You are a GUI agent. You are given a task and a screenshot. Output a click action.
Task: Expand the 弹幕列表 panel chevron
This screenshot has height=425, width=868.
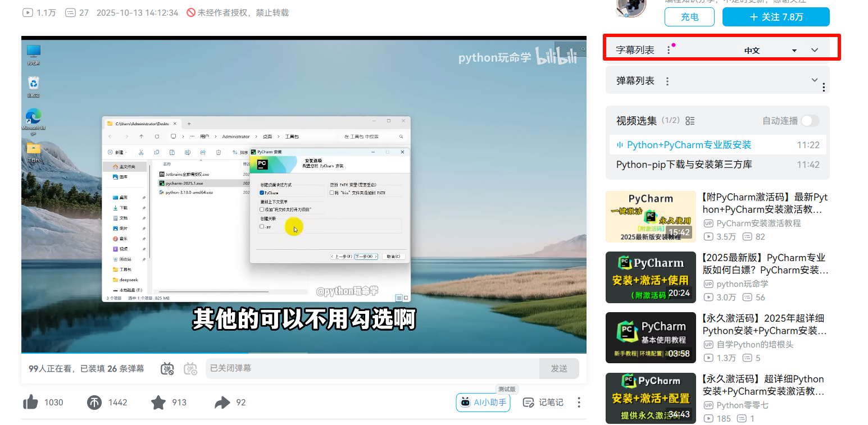point(815,80)
